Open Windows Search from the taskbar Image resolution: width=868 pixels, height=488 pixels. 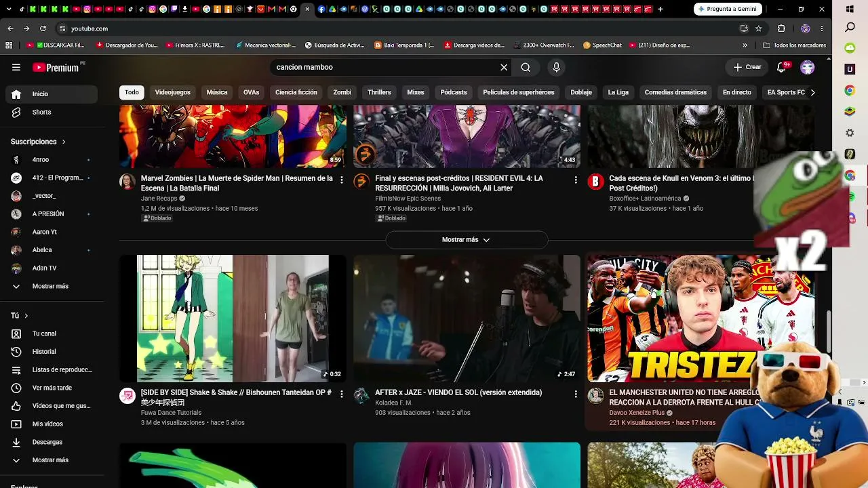850,28
